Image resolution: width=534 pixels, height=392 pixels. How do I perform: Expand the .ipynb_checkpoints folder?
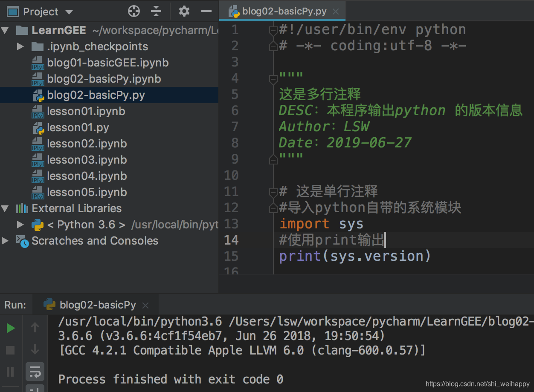tap(20, 46)
